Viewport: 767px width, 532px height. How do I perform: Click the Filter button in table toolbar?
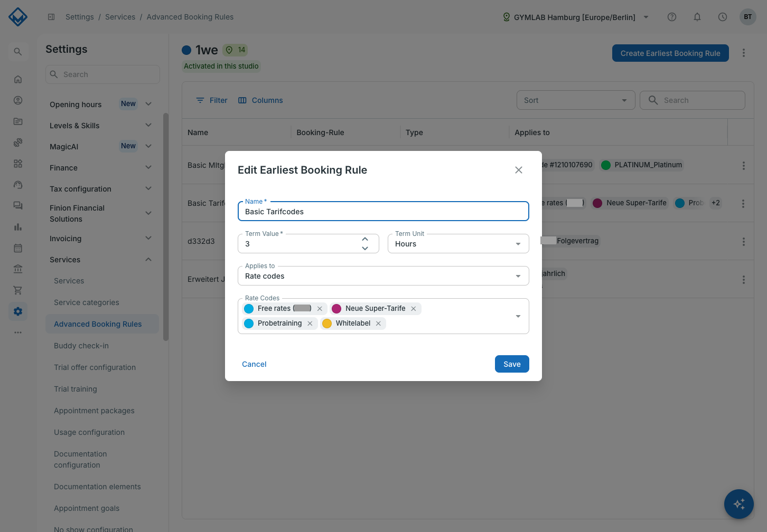(212, 100)
